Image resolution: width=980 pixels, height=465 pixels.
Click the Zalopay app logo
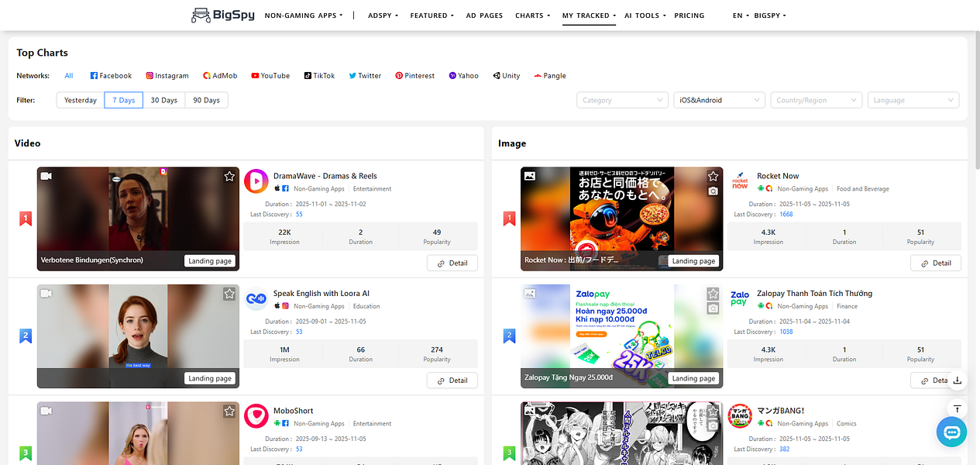click(740, 299)
